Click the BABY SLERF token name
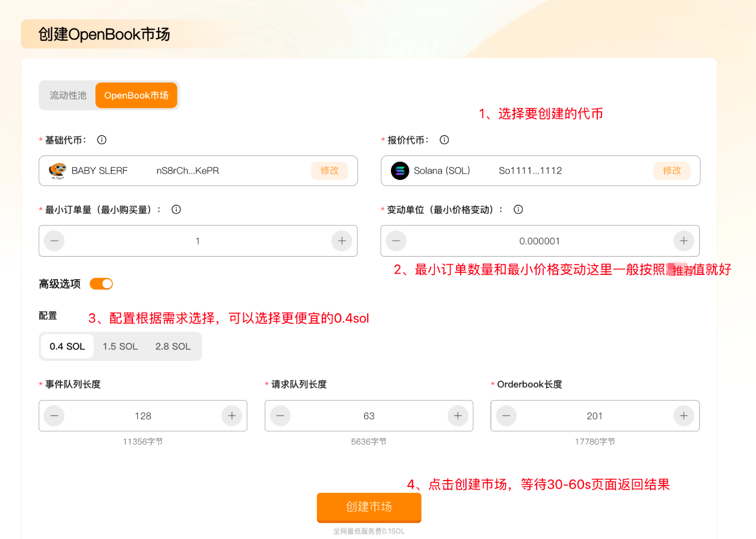 [x=100, y=171]
